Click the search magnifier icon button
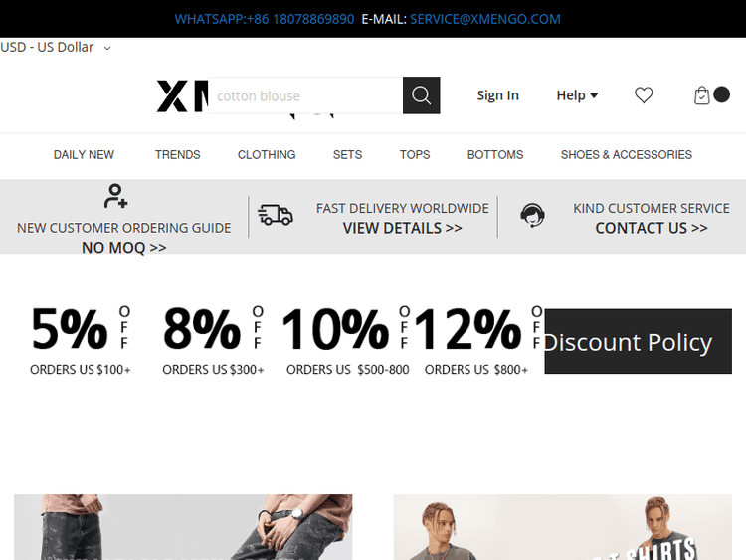 click(421, 95)
